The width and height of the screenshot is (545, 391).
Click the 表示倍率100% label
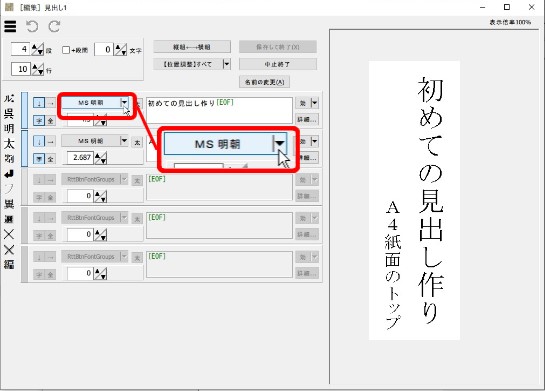pyautogui.click(x=510, y=22)
